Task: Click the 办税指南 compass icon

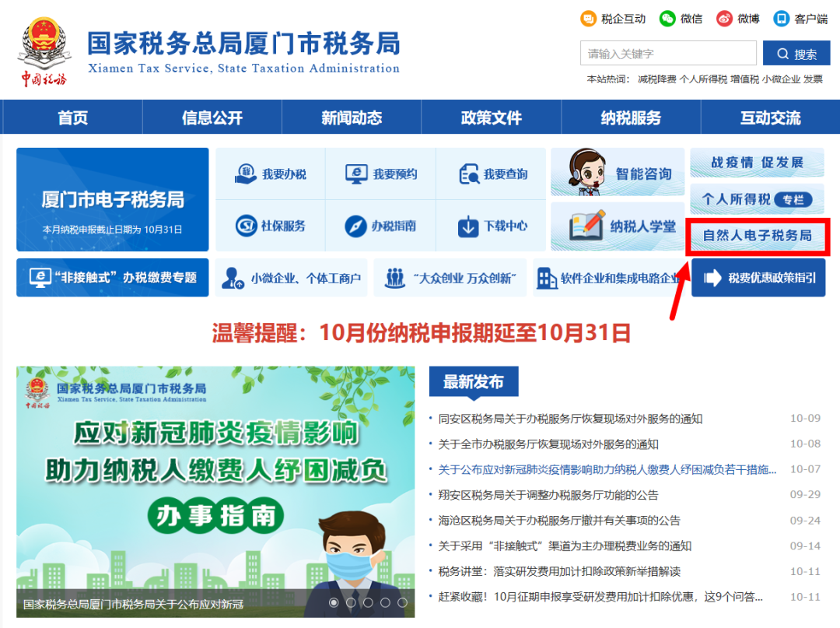Action: 355,226
